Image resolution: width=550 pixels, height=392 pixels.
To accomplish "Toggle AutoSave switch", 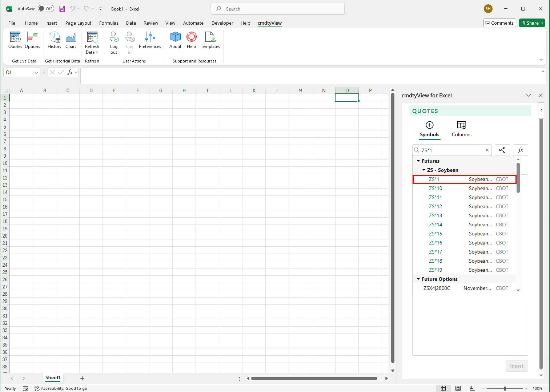I will pyautogui.click(x=46, y=9).
